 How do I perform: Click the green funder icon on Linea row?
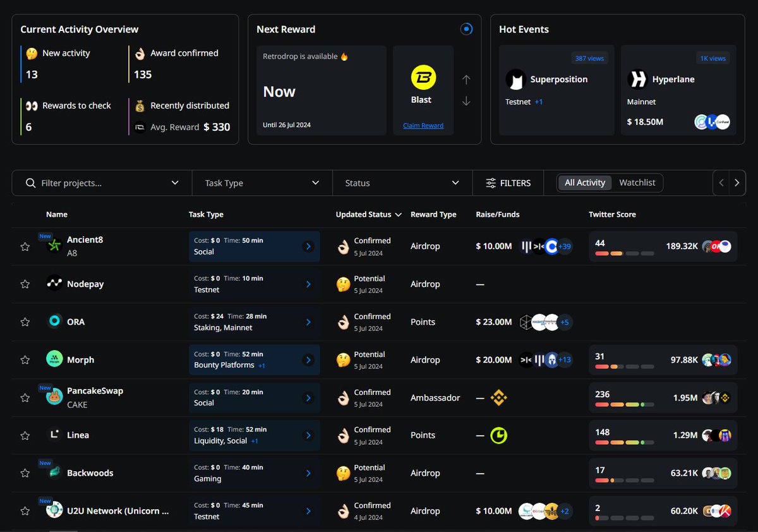click(x=499, y=435)
